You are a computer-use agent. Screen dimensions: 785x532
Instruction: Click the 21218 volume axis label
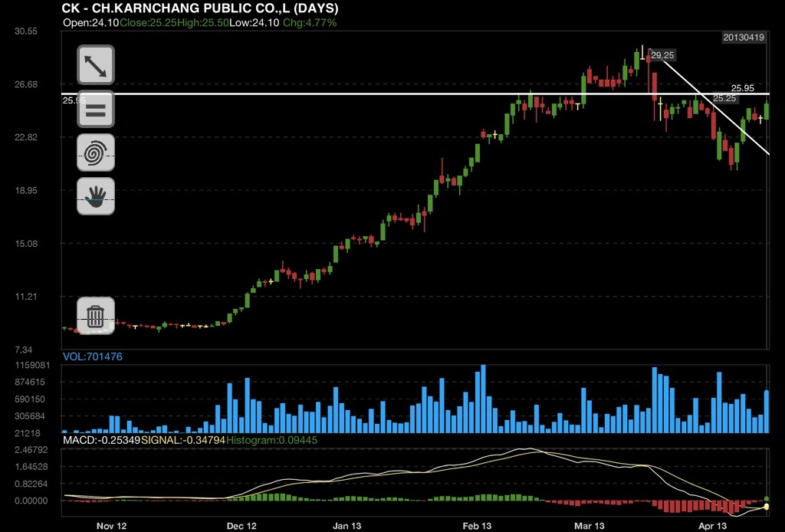(28, 433)
